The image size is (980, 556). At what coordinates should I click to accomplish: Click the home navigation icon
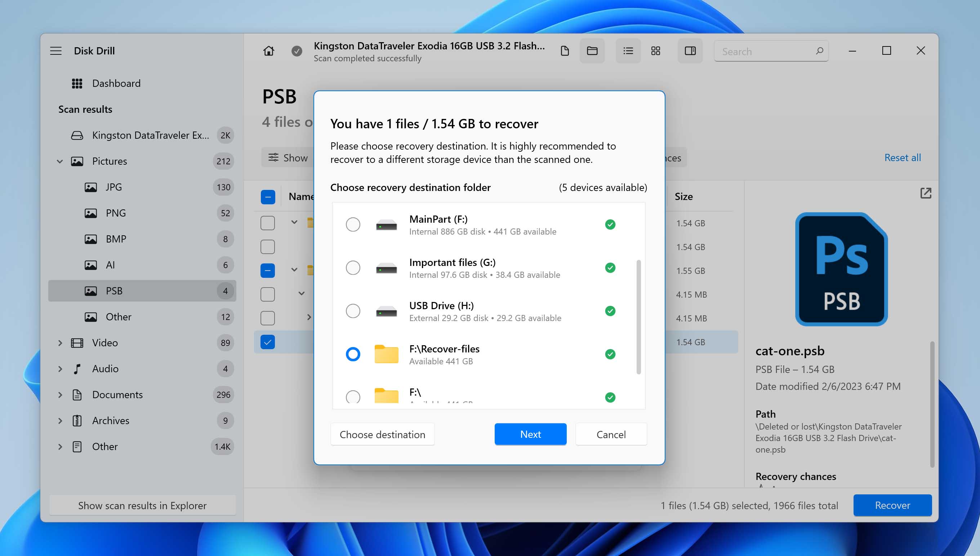pos(268,50)
